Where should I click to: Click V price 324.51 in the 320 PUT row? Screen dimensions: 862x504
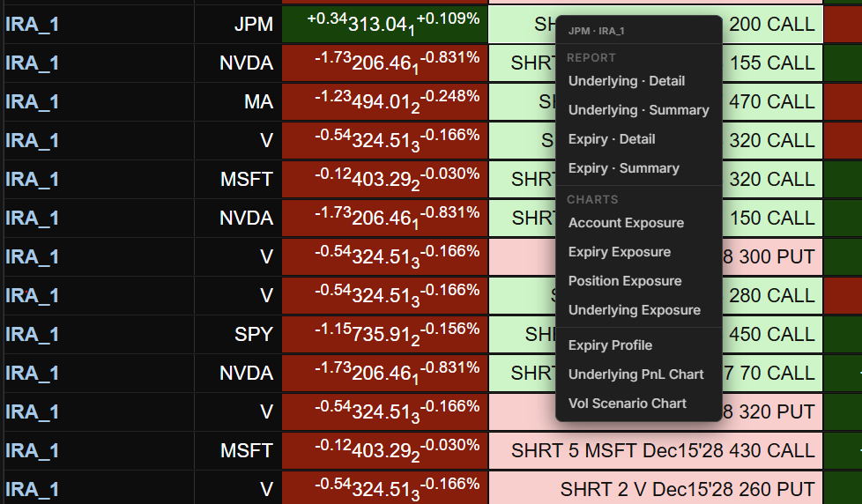coord(385,411)
